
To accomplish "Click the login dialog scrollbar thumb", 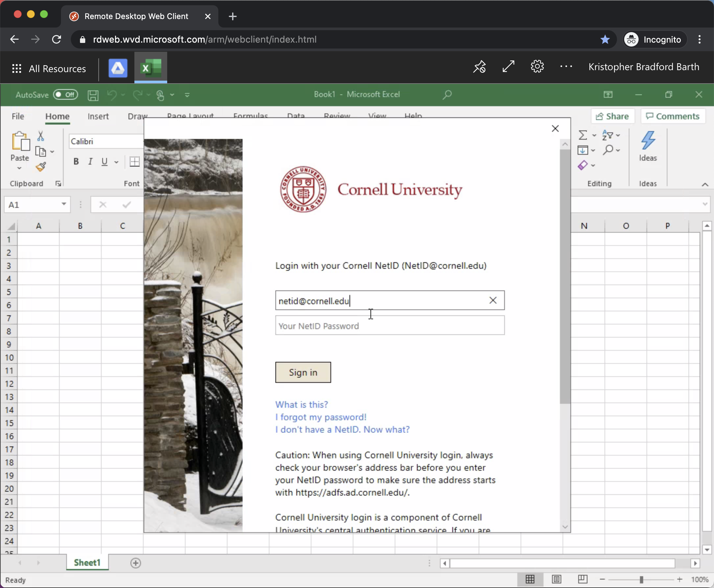I will [565, 276].
